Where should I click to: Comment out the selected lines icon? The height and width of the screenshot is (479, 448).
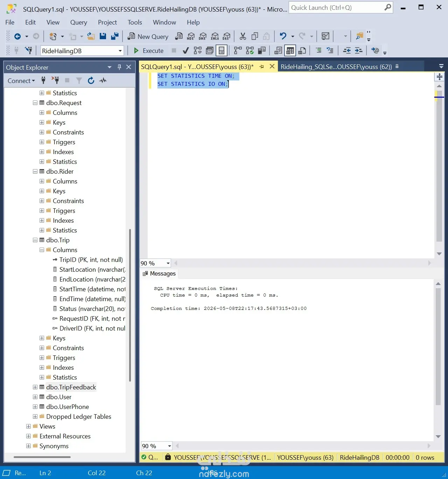coord(318,50)
